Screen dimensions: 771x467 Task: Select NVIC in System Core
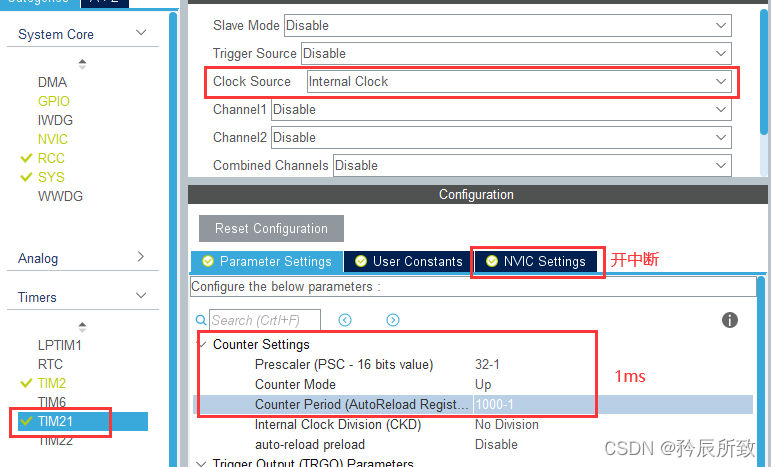pyautogui.click(x=53, y=139)
